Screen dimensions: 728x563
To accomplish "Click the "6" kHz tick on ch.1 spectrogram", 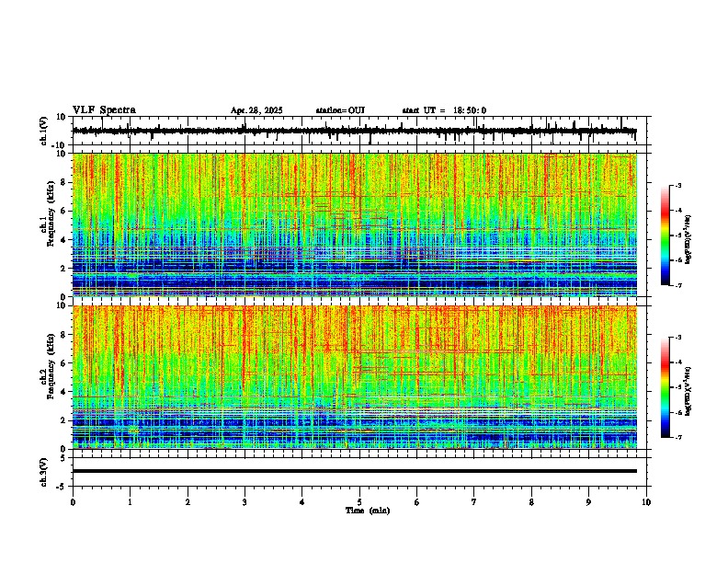I will pyautogui.click(x=63, y=211).
